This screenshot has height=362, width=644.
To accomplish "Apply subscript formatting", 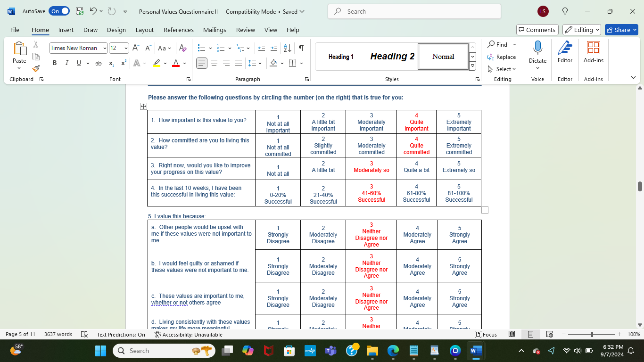I will 111,62.
